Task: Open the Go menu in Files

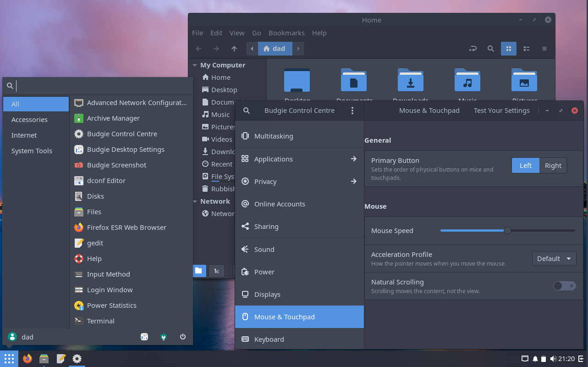Action: pyautogui.click(x=257, y=33)
